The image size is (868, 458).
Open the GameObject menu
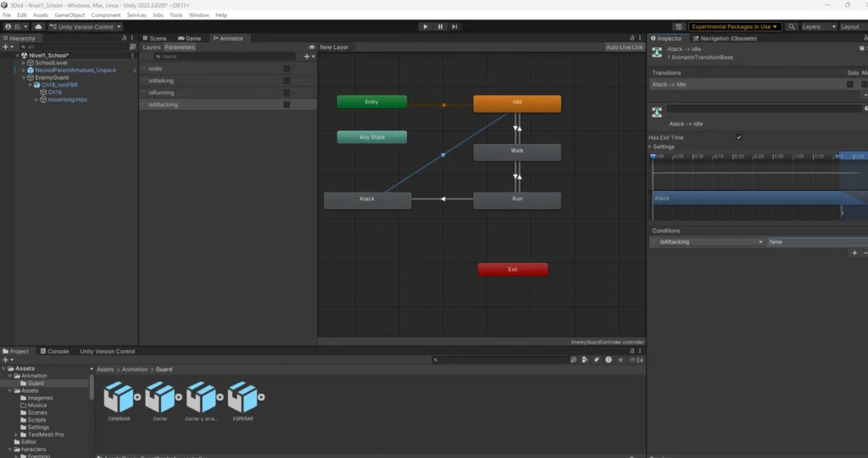69,15
